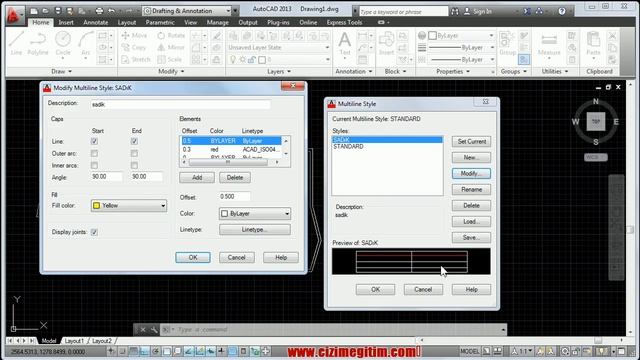Click Modify... in Multiline Style dialog
The height and width of the screenshot is (360, 640).
click(471, 173)
